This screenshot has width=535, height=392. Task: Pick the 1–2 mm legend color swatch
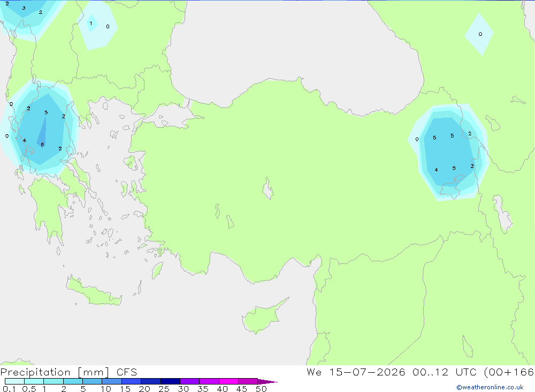53,381
